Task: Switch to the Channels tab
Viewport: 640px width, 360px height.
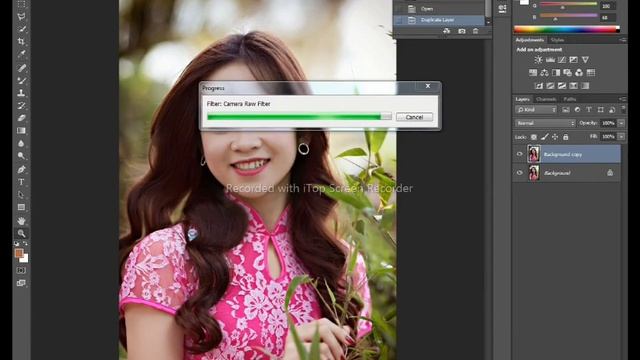Action: click(546, 99)
